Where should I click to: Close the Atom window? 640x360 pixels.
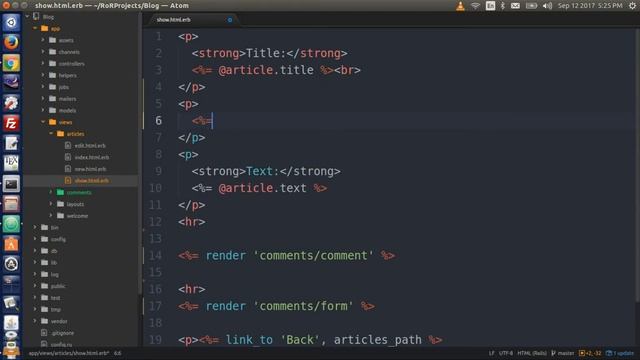click(x=6, y=5)
